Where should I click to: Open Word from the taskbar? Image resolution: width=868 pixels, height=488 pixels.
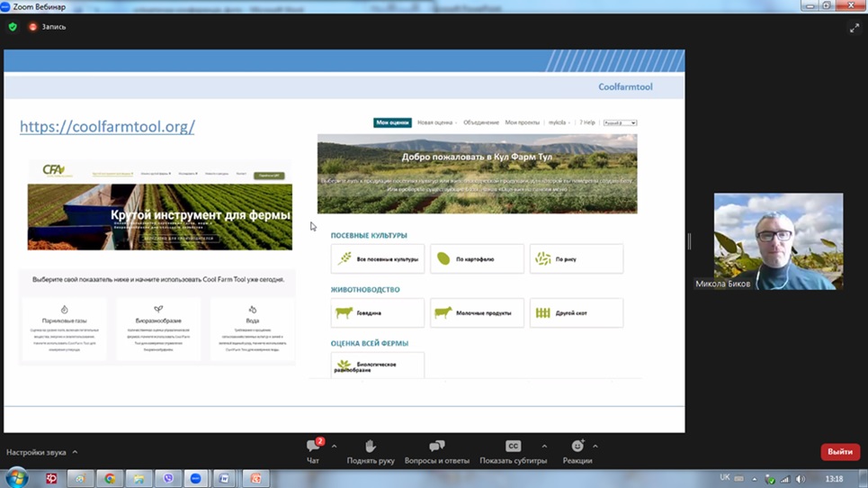(225, 478)
